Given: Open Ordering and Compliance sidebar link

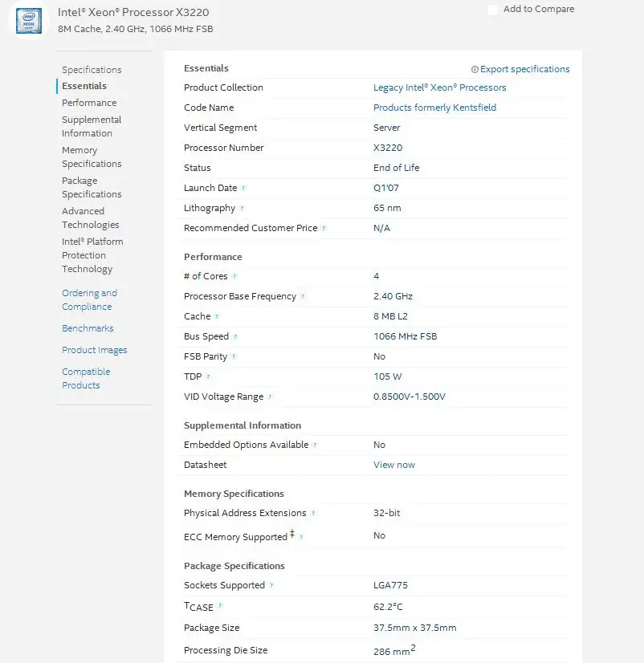Looking at the screenshot, I should coord(89,299).
